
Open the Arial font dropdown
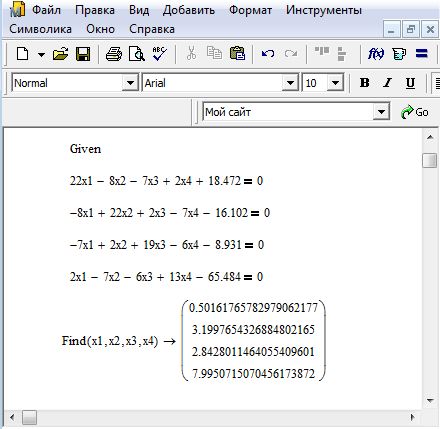coord(290,83)
